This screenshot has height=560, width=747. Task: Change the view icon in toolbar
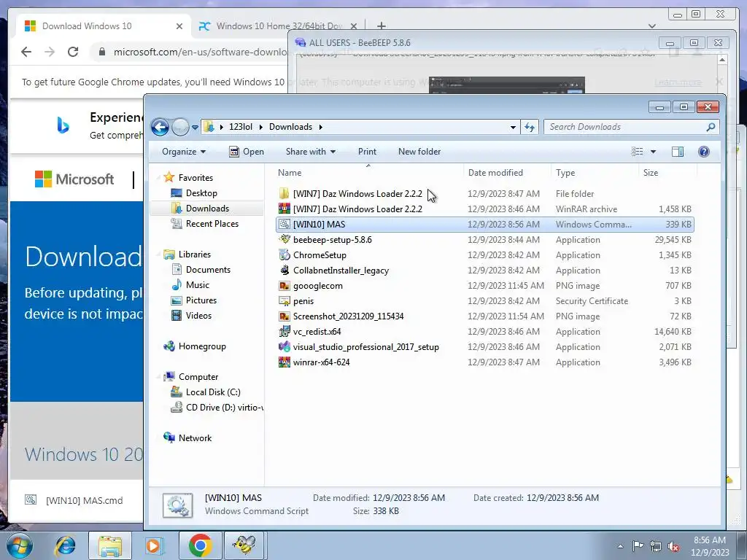pyautogui.click(x=638, y=152)
